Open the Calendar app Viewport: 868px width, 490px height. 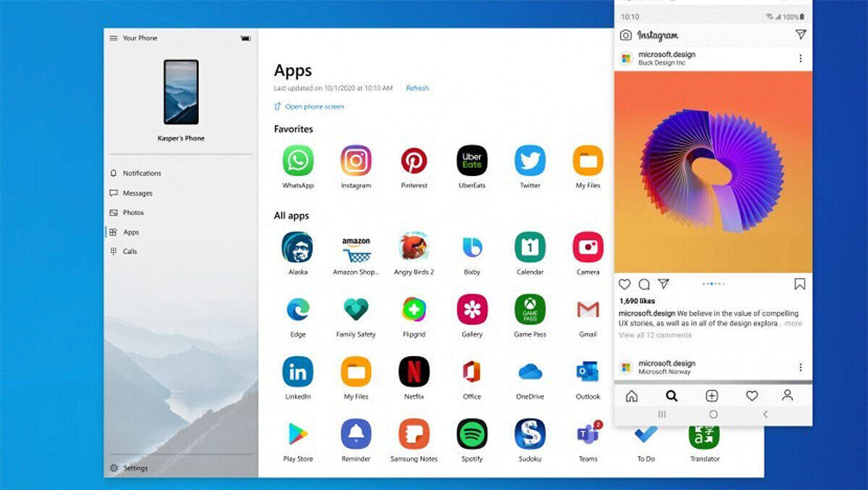coord(530,247)
